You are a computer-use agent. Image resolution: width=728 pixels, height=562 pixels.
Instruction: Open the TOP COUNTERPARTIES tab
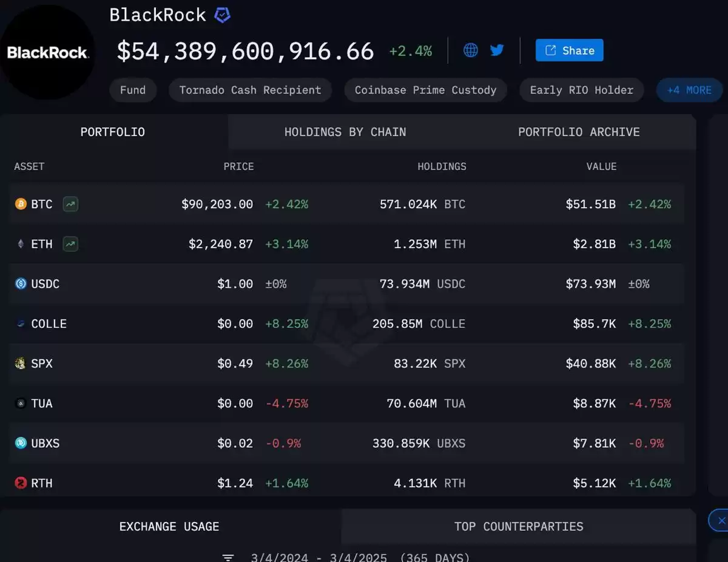point(519,526)
